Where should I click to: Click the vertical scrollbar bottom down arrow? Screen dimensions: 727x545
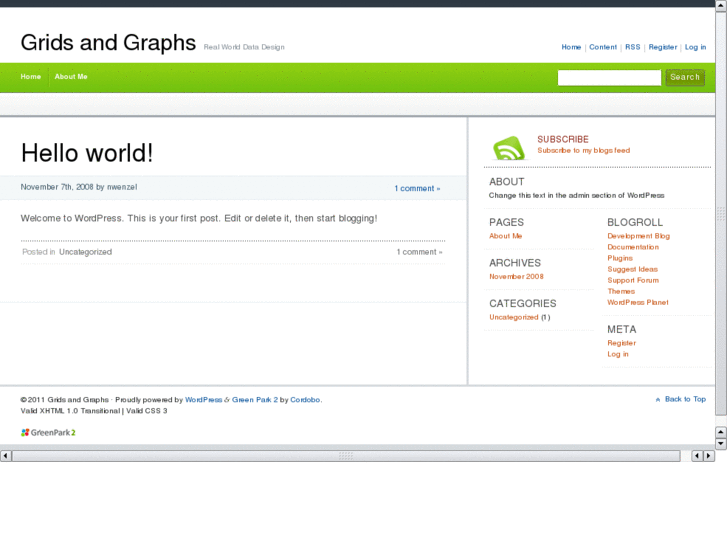point(721,443)
